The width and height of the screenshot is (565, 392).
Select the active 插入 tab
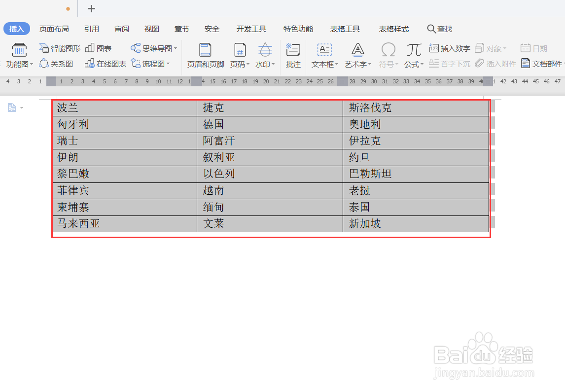17,29
